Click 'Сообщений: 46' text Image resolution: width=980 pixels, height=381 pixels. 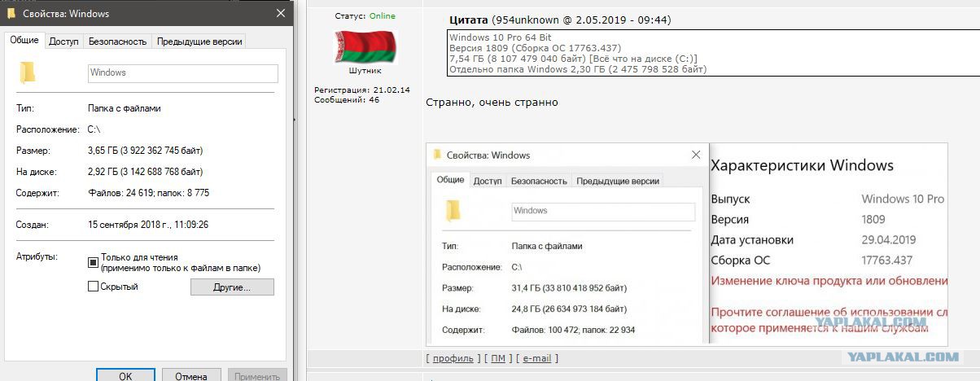[347, 99]
